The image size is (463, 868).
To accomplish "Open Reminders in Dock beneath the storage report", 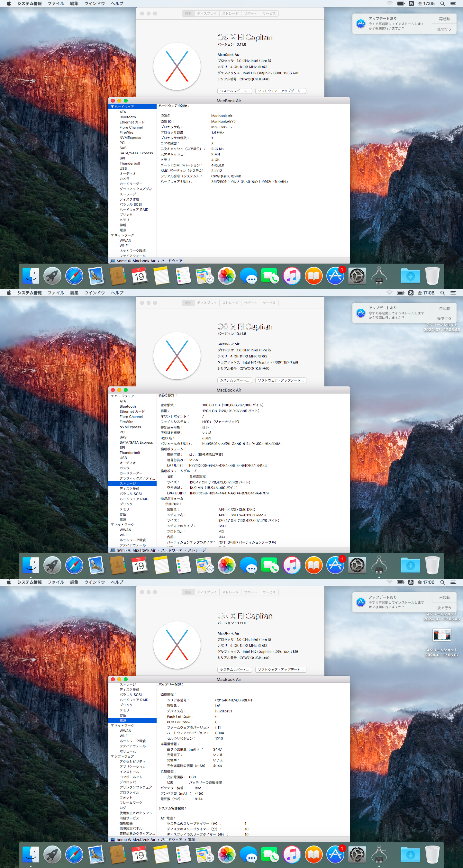I will coord(183,565).
